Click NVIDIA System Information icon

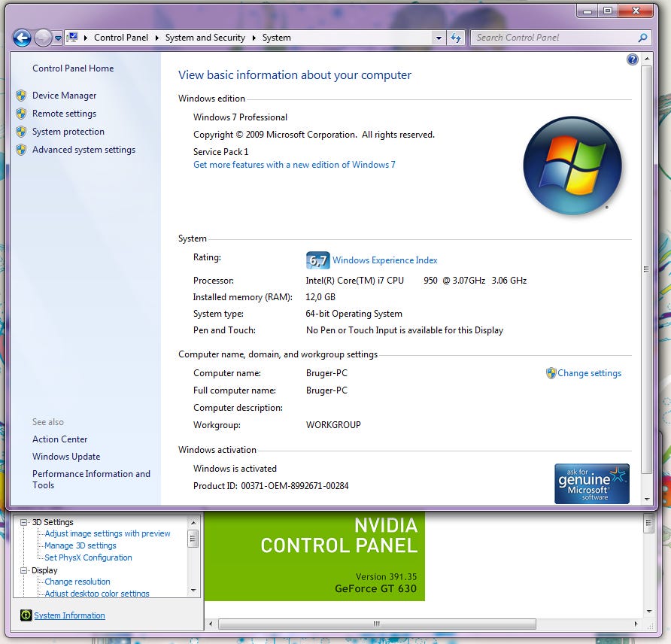[x=26, y=615]
